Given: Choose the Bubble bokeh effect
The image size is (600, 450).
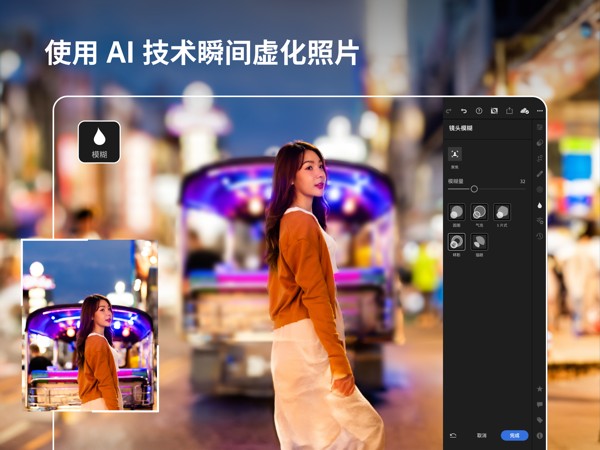Looking at the screenshot, I should pyautogui.click(x=479, y=212).
